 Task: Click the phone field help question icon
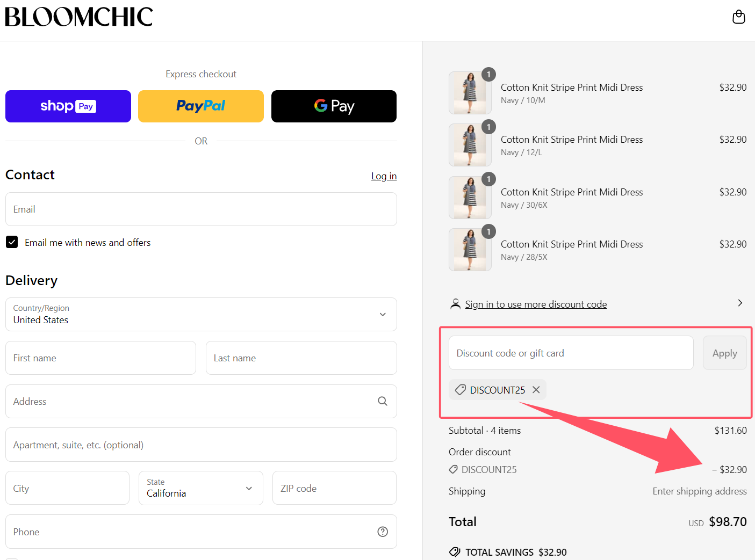pos(383,532)
